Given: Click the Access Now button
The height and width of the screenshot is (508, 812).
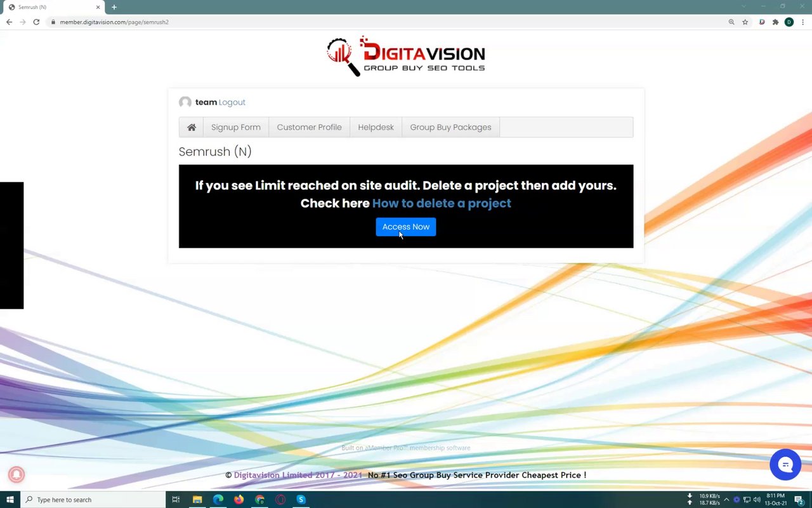Looking at the screenshot, I should [406, 227].
